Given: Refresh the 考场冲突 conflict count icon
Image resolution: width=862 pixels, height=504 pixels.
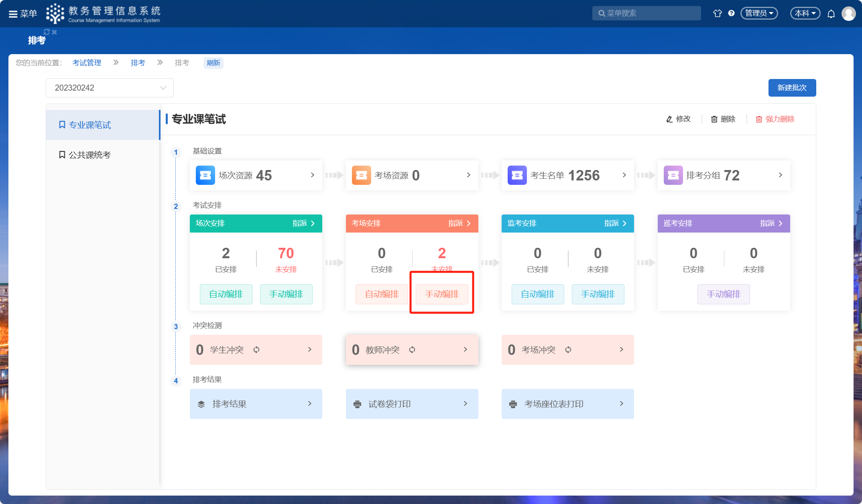Looking at the screenshot, I should (568, 350).
